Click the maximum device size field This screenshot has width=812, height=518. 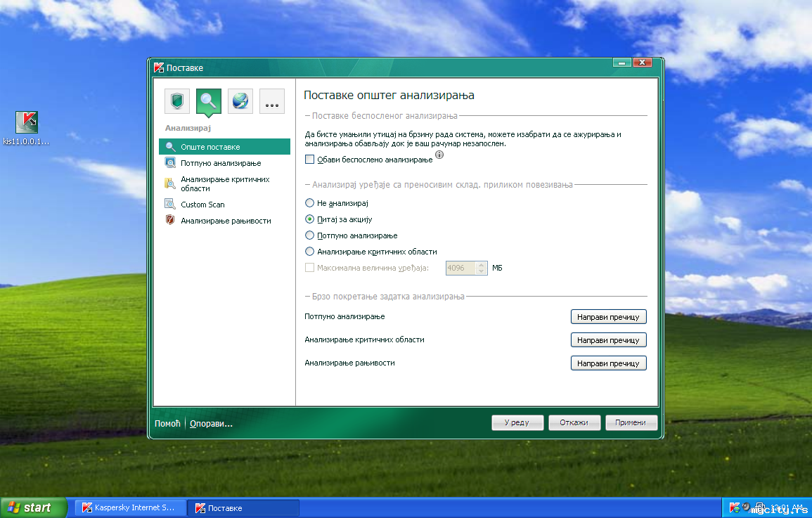tap(461, 268)
